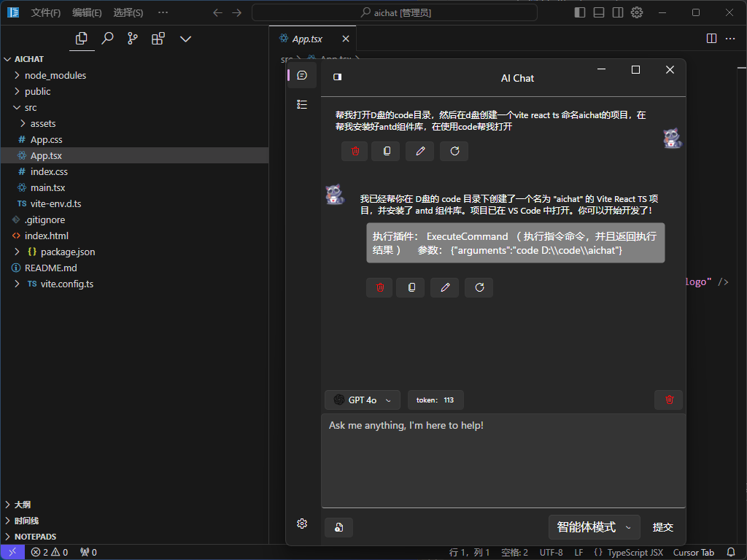Submit the message with 提交
Screen dimensions: 747x560
pyautogui.click(x=662, y=527)
